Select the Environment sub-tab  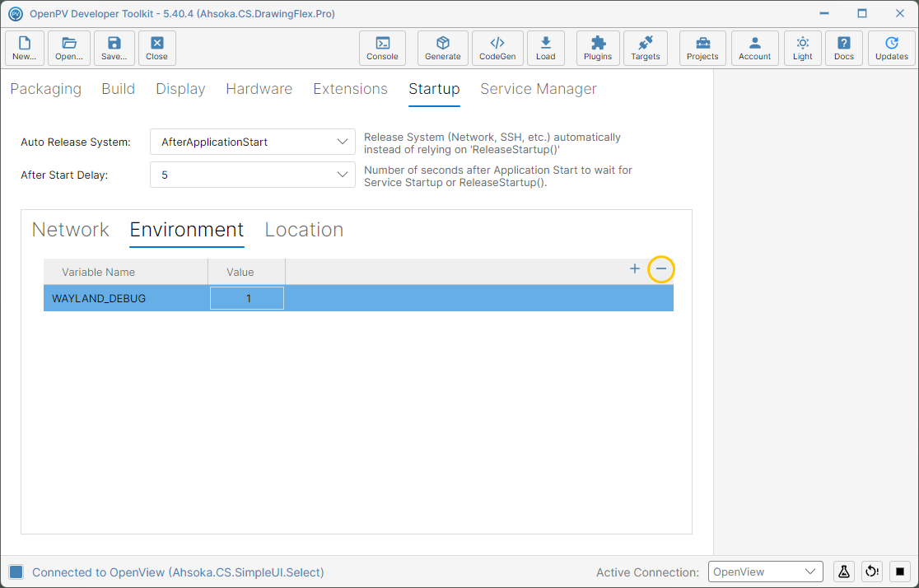(x=187, y=230)
